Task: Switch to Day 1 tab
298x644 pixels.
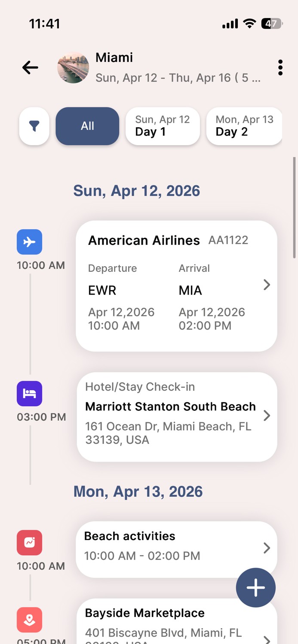Action: [163, 126]
